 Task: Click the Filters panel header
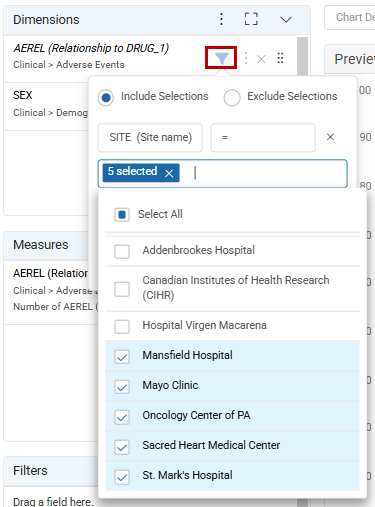click(x=51, y=471)
